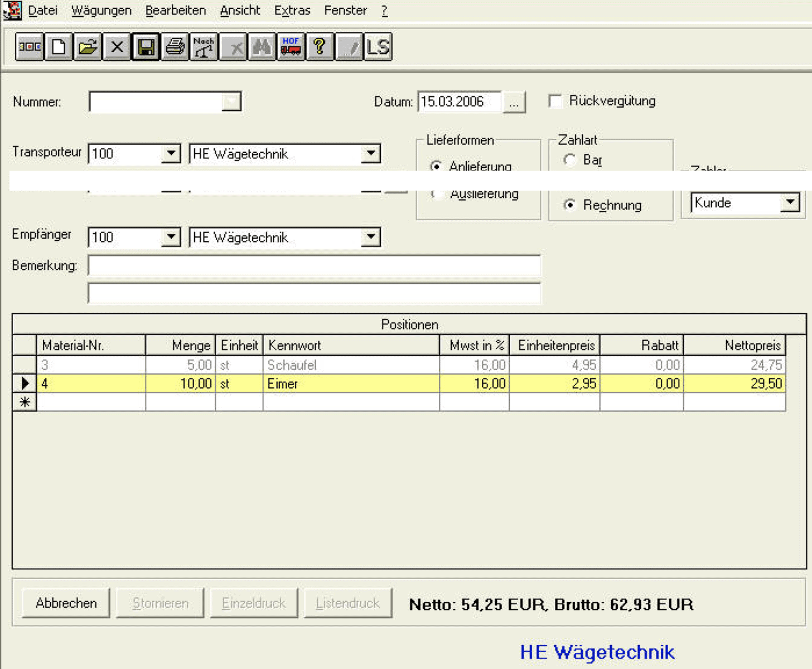Click the Einheitenpreis column header

pos(555,345)
